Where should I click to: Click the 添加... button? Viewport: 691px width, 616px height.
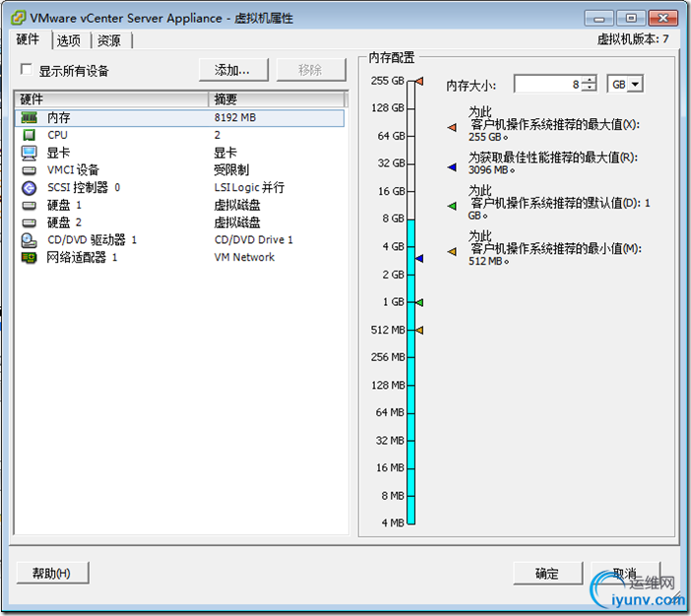(x=233, y=70)
